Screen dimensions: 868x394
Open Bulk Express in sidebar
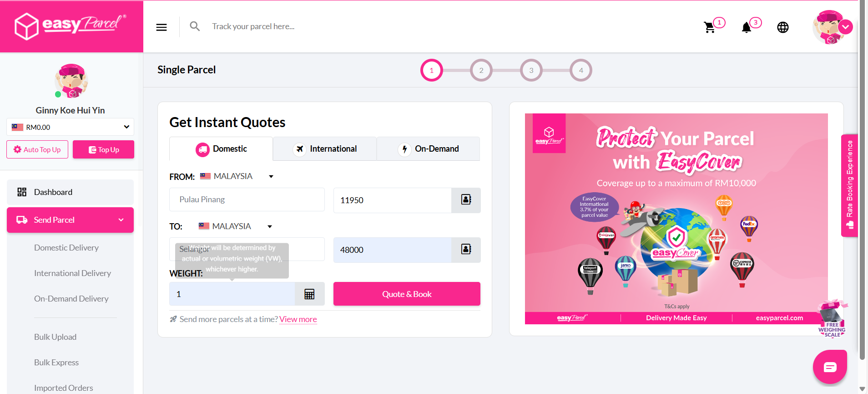click(56, 363)
